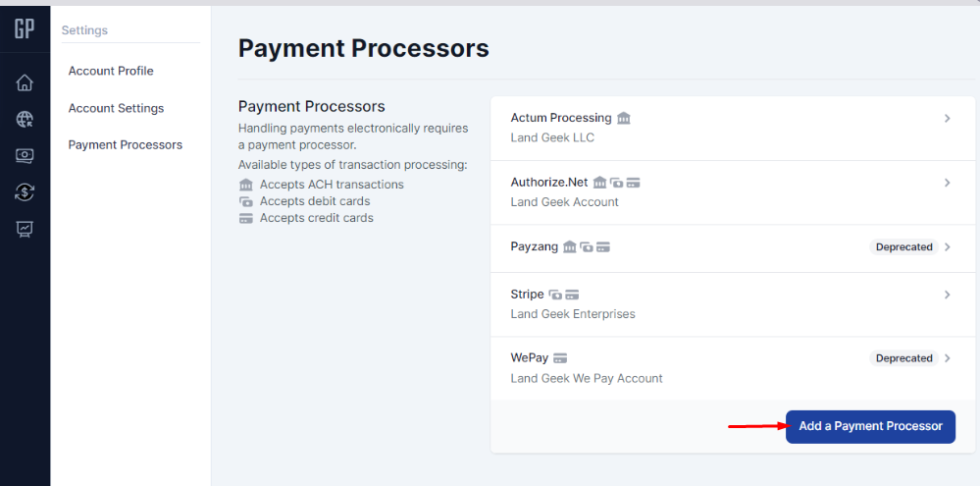The width and height of the screenshot is (980, 486).
Task: Click the ACH bank icon beside Payzang
Action: [x=569, y=247]
